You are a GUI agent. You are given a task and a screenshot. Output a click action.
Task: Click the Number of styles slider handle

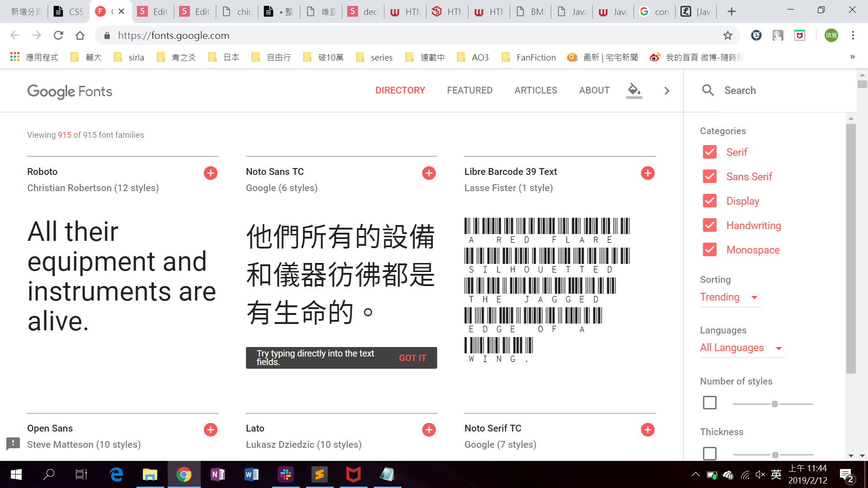775,404
